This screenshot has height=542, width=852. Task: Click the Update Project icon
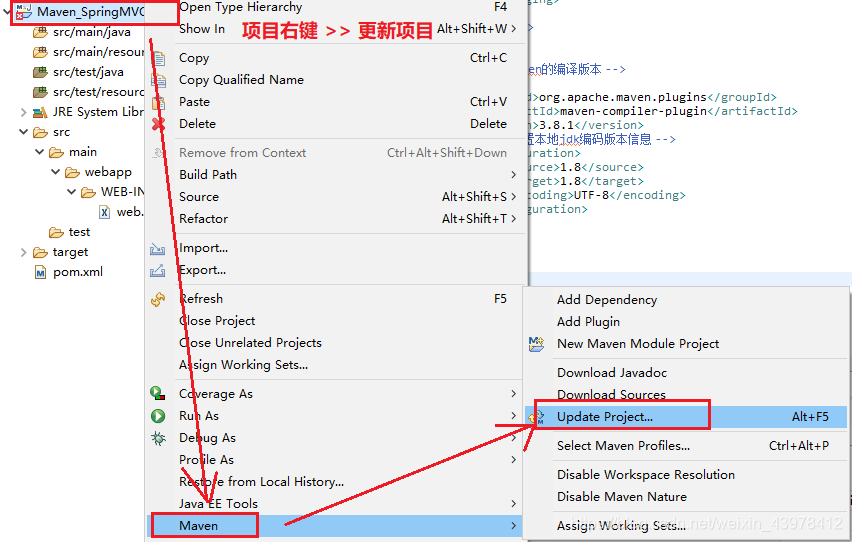point(536,417)
